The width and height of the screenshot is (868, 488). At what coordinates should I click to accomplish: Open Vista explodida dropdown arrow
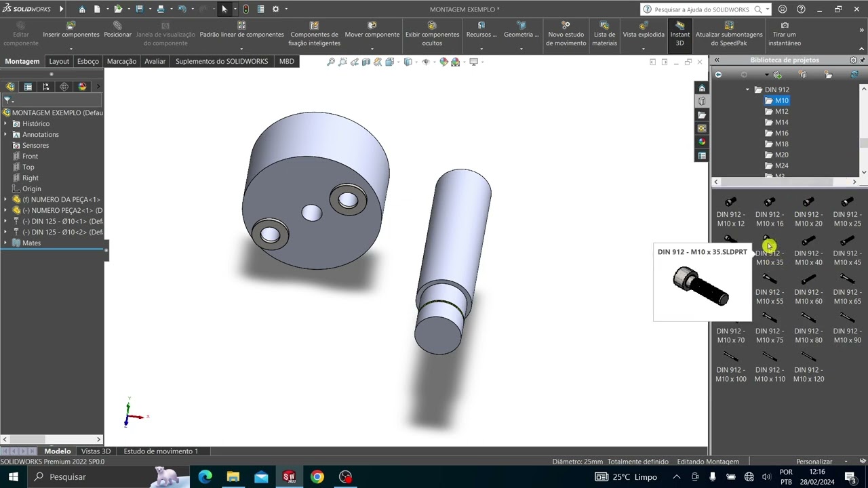[643, 49]
